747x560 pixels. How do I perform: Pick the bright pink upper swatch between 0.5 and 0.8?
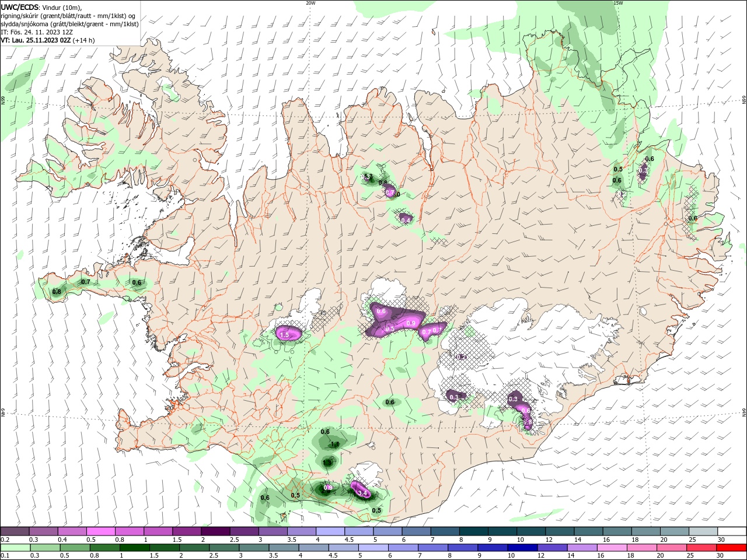[101, 531]
